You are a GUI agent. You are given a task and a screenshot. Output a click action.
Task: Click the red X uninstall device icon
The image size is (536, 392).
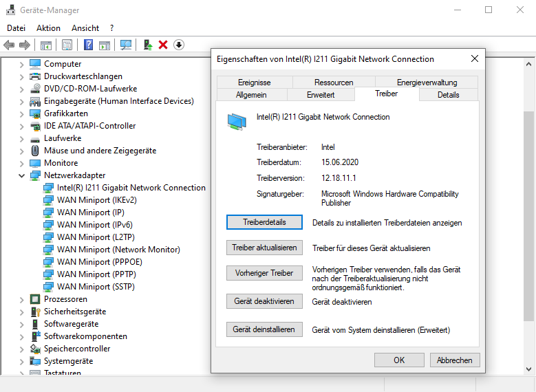[x=163, y=45]
